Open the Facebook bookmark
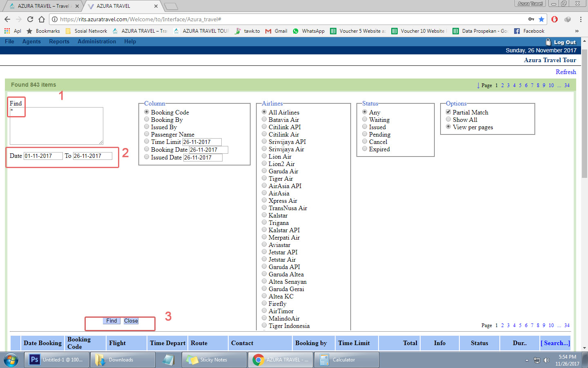Image resolution: width=588 pixels, height=368 pixels. coord(529,31)
